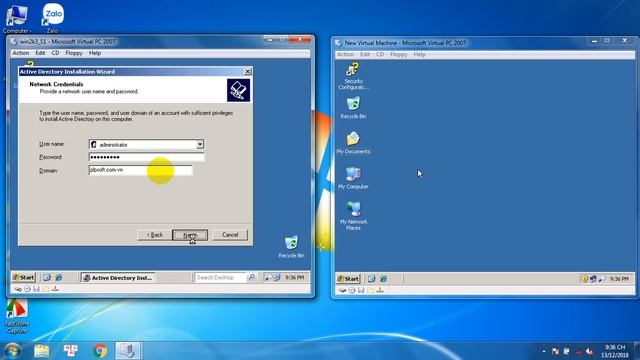640x360 pixels.
Task: Launch Internet Explorer quick launch icon in win2k3_S1
Action: 59,278
